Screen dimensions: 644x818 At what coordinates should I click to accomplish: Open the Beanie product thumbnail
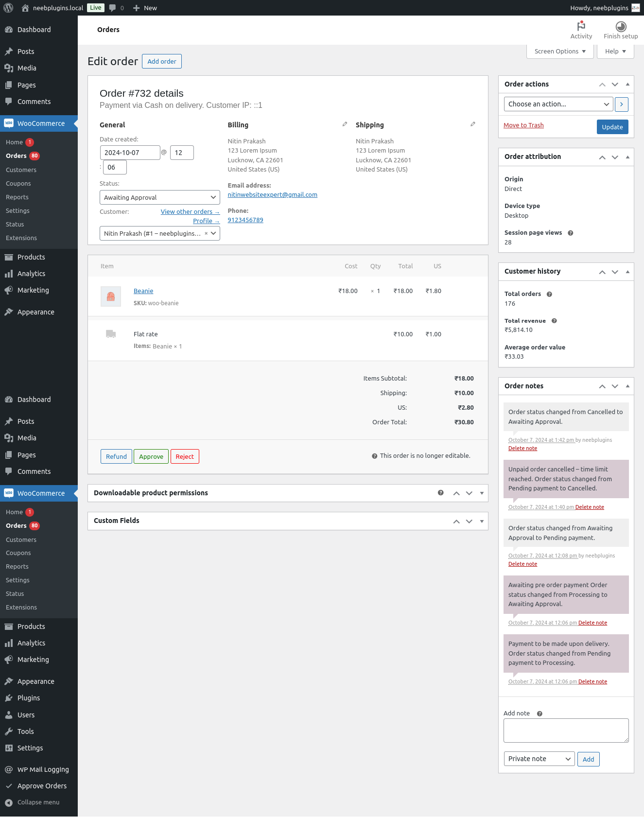111,296
